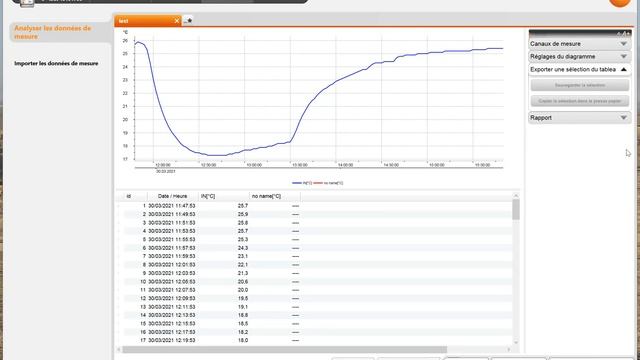Image resolution: width=640 pixels, height=360 pixels.
Task: Click the '19.1' value in row 13
Action: (243, 307)
